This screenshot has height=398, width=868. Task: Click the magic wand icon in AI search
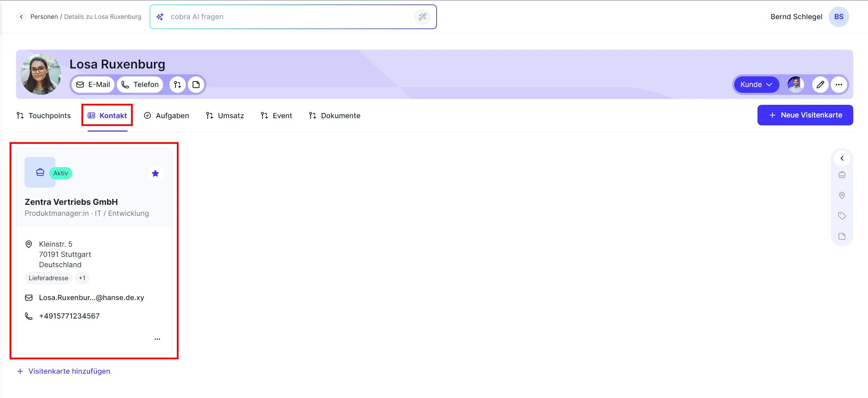[x=422, y=17]
